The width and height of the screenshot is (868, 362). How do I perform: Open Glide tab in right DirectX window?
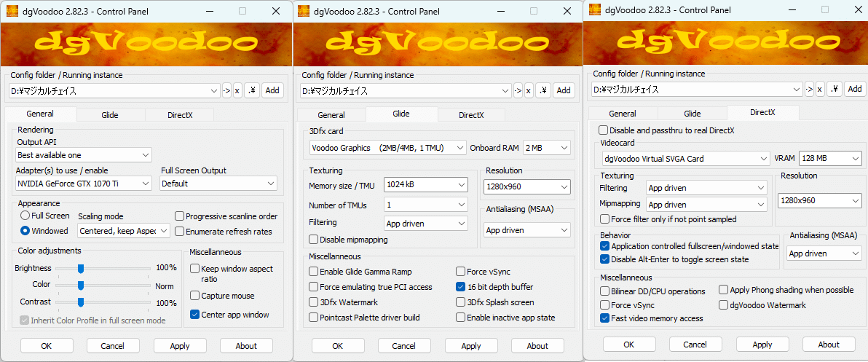[692, 114]
